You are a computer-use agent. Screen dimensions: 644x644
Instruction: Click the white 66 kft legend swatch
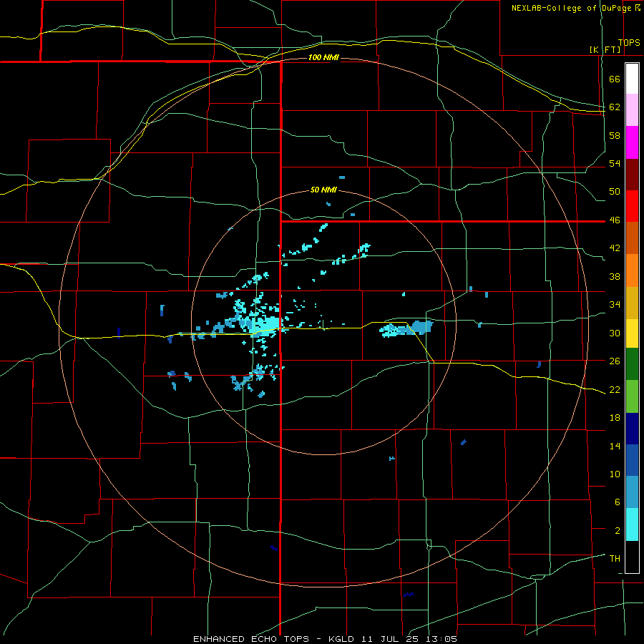[x=632, y=79]
